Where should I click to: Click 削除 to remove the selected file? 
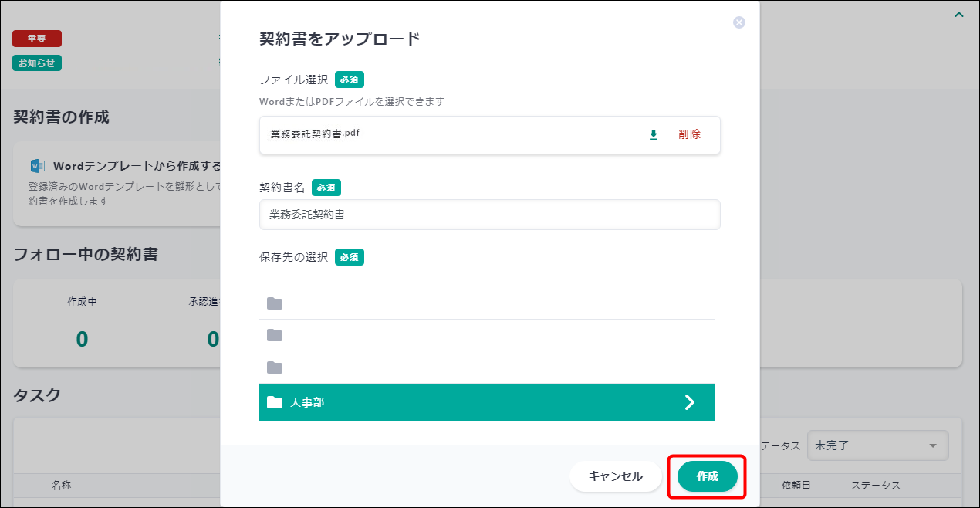[689, 134]
